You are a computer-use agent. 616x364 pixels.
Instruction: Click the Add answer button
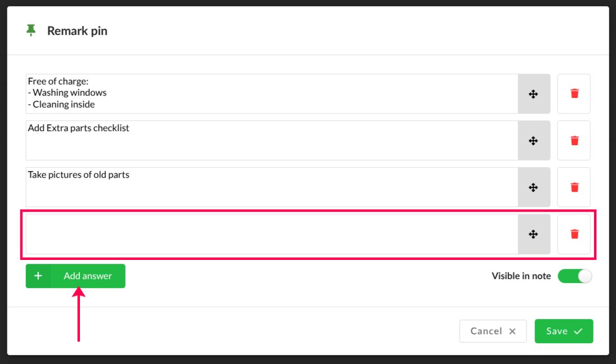point(87,276)
